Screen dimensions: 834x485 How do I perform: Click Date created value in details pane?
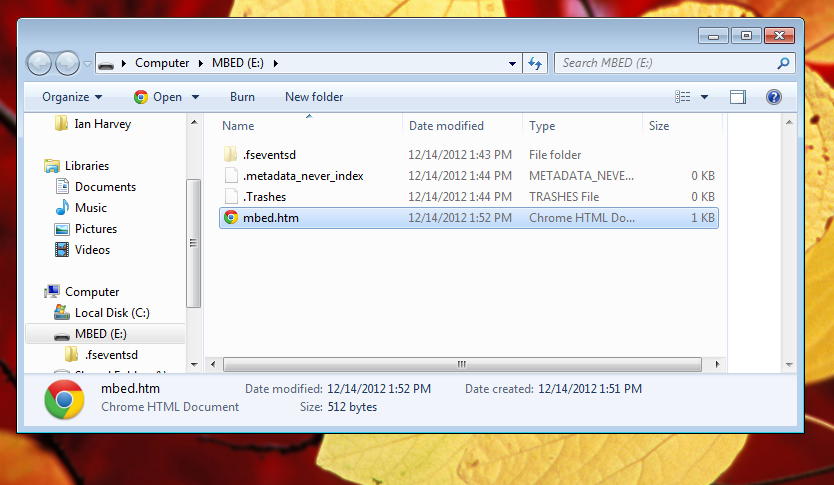pos(590,389)
